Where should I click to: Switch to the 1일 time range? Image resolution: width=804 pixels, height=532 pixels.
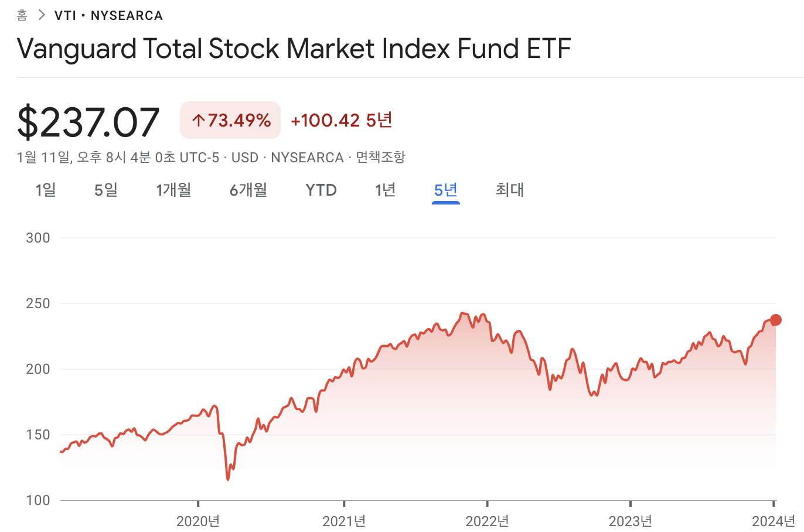coord(46,190)
